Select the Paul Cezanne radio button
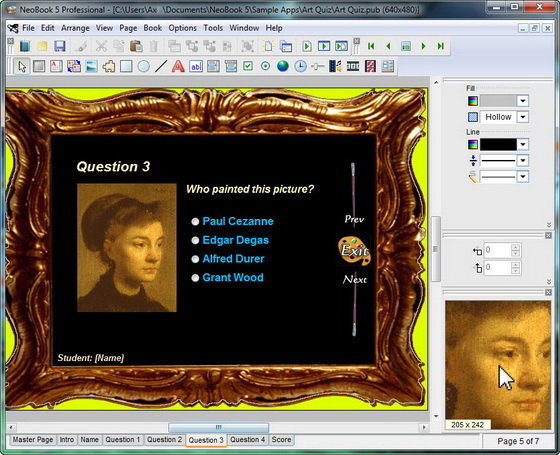Screen dimensions: 560x455 coord(195,222)
